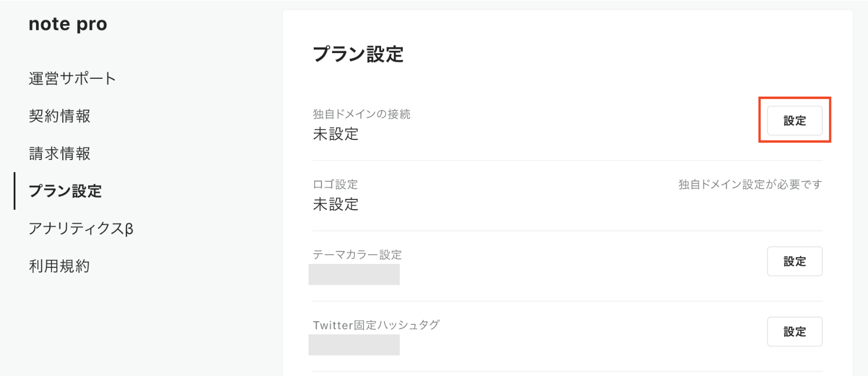The image size is (868, 376).
Task: Click the gray theme color swatch
Action: (x=354, y=274)
